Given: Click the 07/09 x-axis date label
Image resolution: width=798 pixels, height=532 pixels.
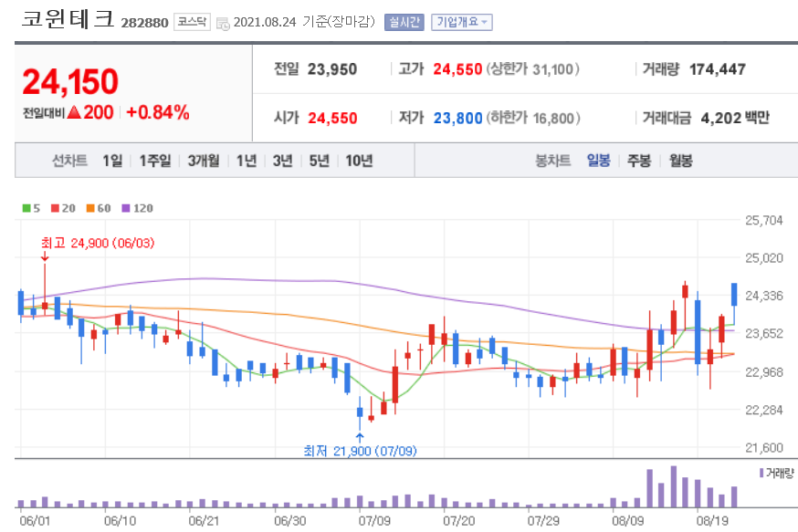Looking at the screenshot, I should point(374,521).
